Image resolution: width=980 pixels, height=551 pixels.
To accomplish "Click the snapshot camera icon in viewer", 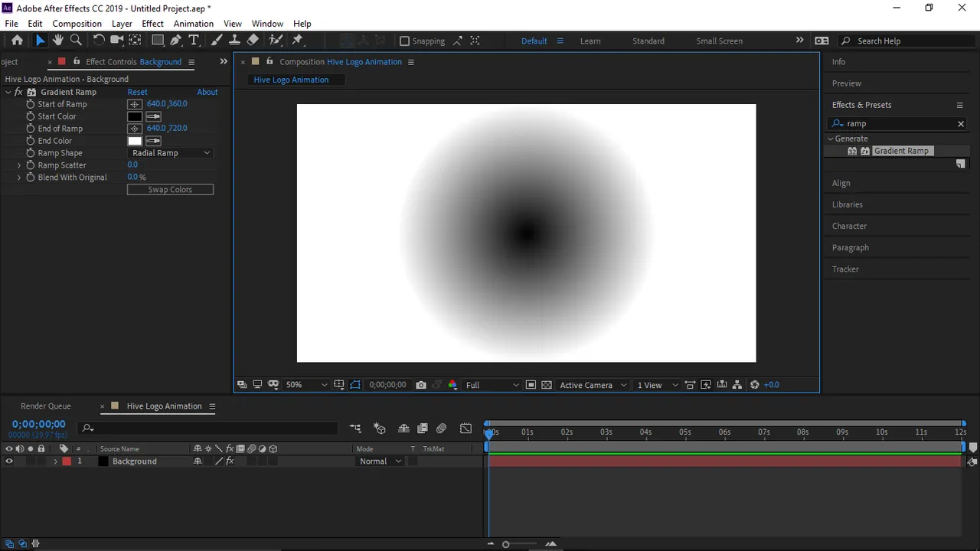I will [421, 385].
